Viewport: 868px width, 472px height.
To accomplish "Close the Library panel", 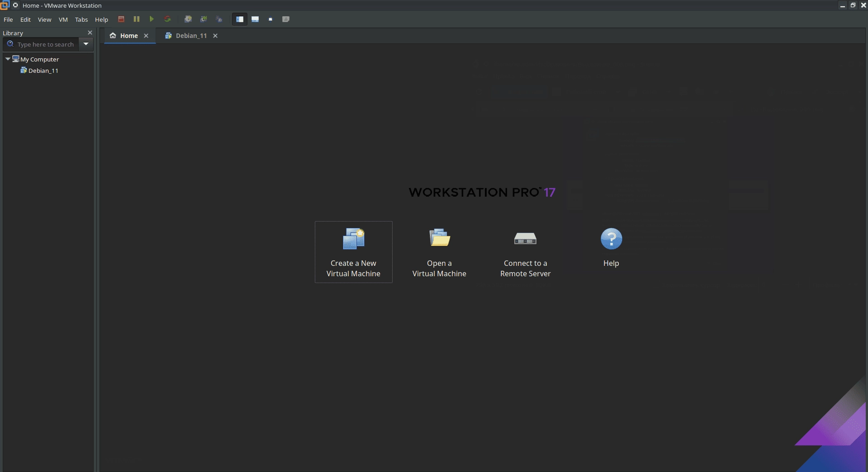I will click(x=90, y=33).
